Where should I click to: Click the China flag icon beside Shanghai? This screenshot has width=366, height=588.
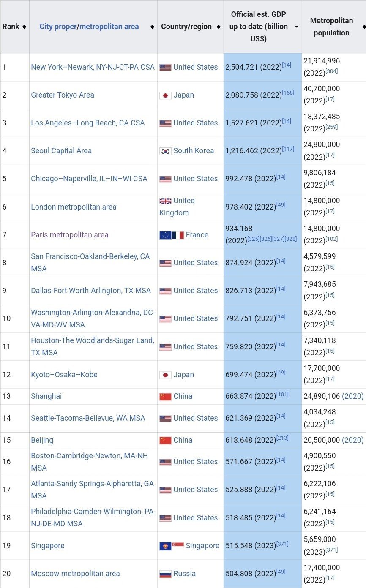[165, 397]
